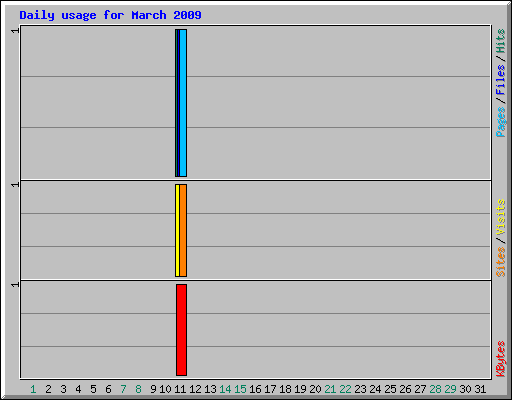Click day 4 on the x-axis
The height and width of the screenshot is (400, 512).
pyautogui.click(x=78, y=389)
